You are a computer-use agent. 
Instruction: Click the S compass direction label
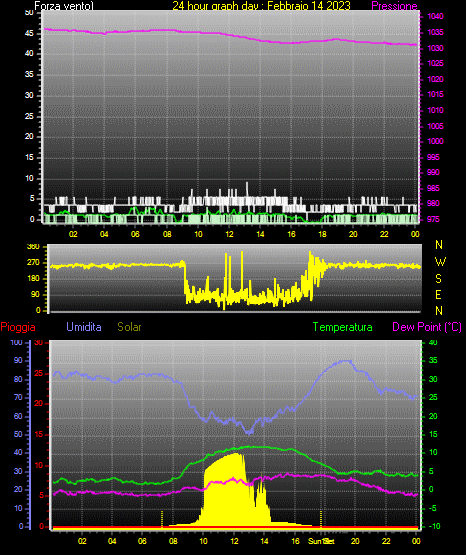coord(439,279)
